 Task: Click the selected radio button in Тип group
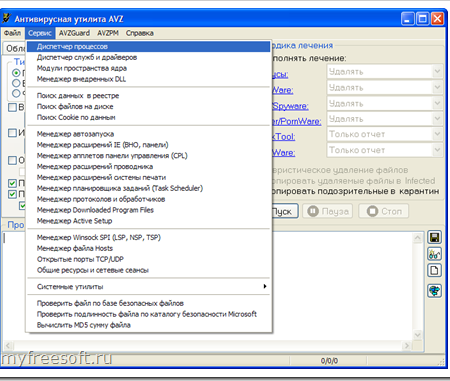16,73
